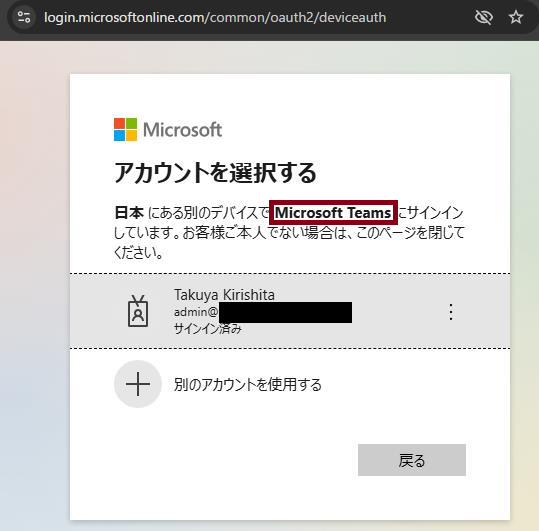Bookmark this page with star icon
Screen dimensions: 539x531
click(x=516, y=17)
